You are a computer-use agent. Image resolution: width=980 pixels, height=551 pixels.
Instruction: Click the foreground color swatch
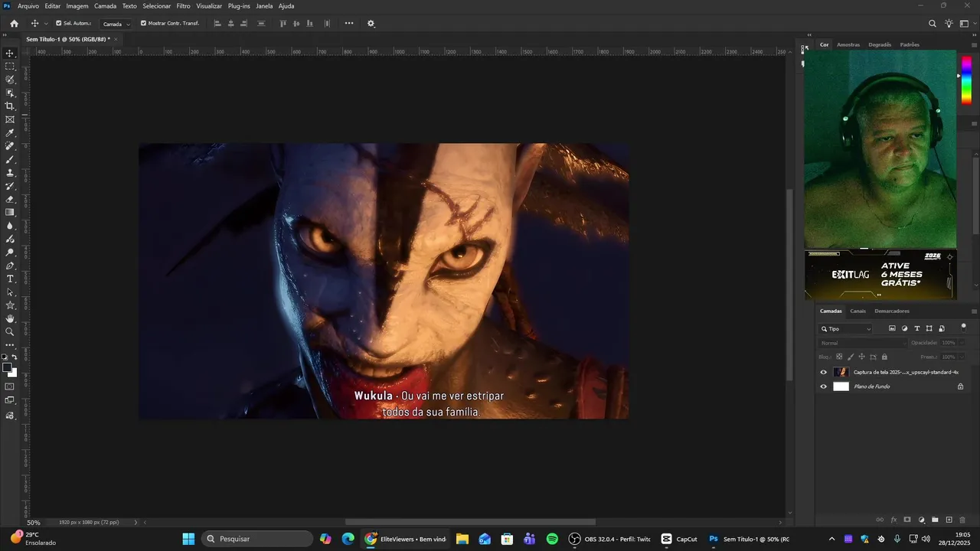pyautogui.click(x=7, y=368)
